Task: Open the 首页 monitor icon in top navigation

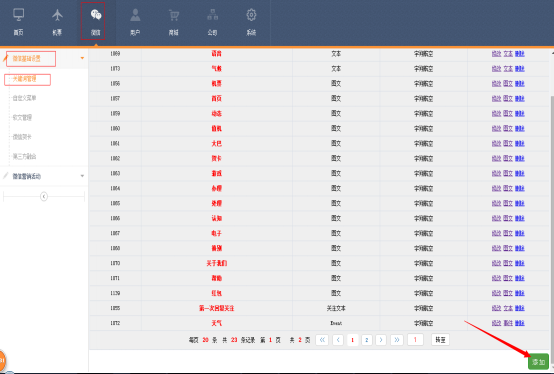Action: coord(18,15)
